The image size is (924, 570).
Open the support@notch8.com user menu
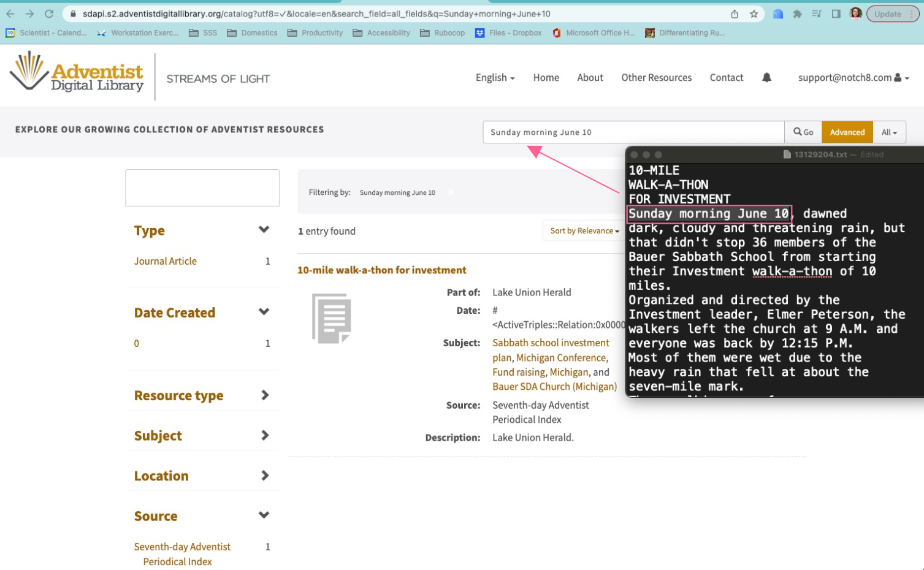(853, 78)
